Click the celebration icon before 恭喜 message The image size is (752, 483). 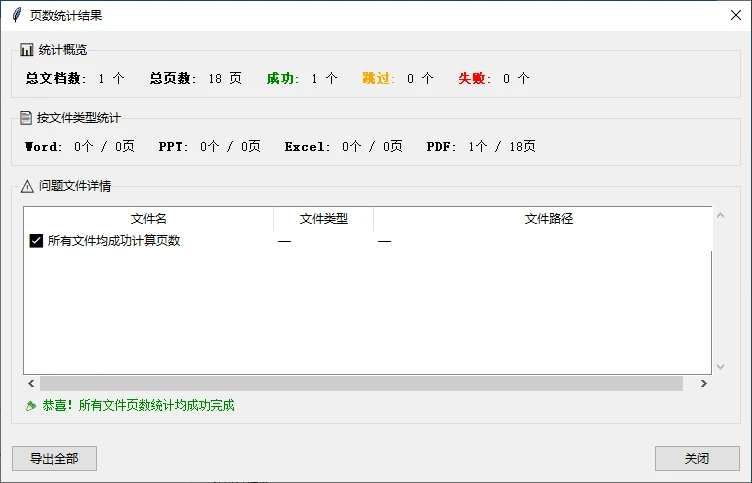31,406
